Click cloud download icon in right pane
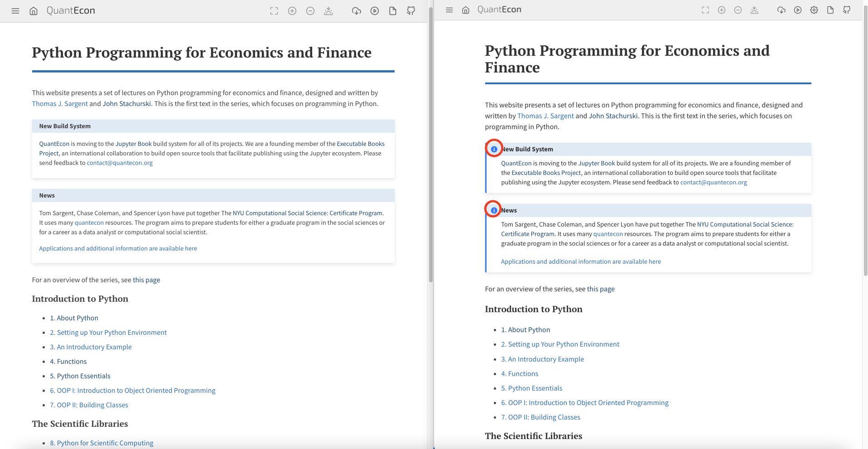The height and width of the screenshot is (449, 868). tap(781, 10)
